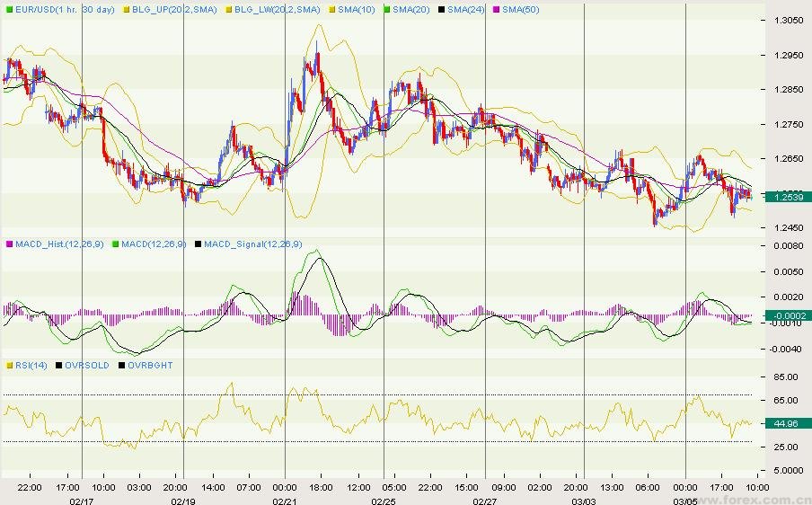The width and height of the screenshot is (812, 505).
Task: Select the SMA(10) indicator label
Action: click(357, 9)
